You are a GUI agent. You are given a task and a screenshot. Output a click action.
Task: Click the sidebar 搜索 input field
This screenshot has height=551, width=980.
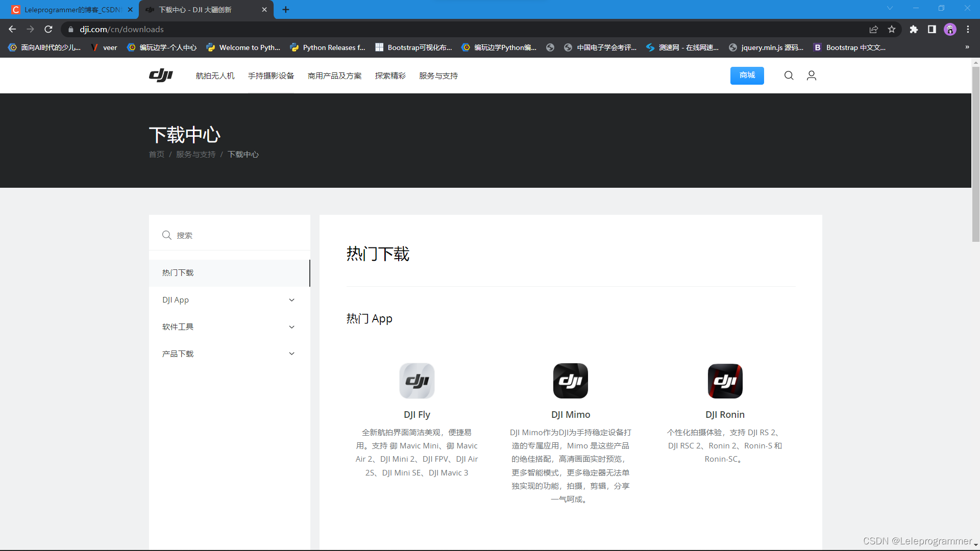click(x=235, y=235)
